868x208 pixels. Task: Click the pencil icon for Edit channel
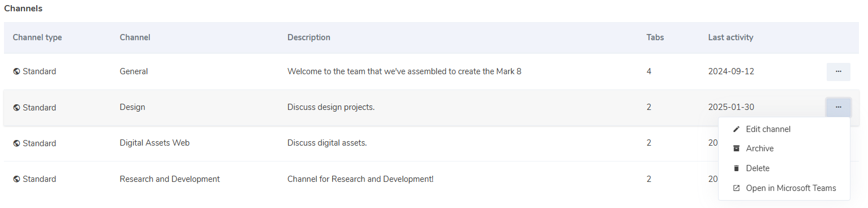click(x=736, y=129)
